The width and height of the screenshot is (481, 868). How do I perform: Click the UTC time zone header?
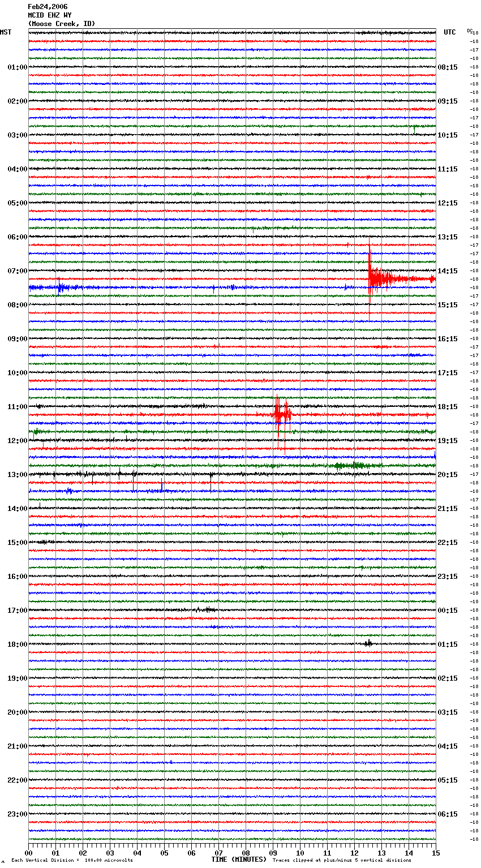450,32
